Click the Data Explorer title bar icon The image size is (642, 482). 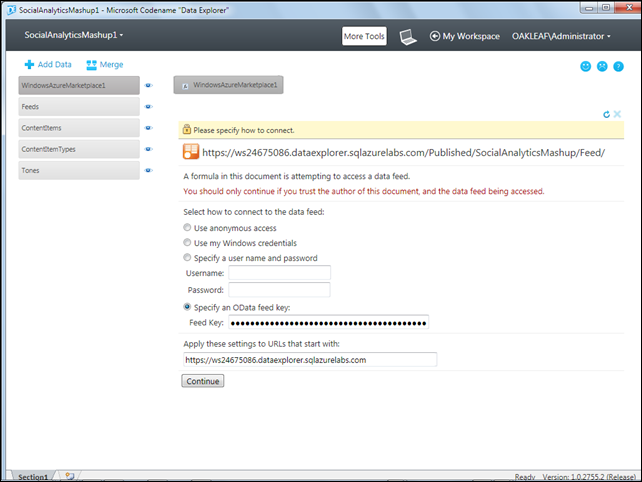coord(11,9)
